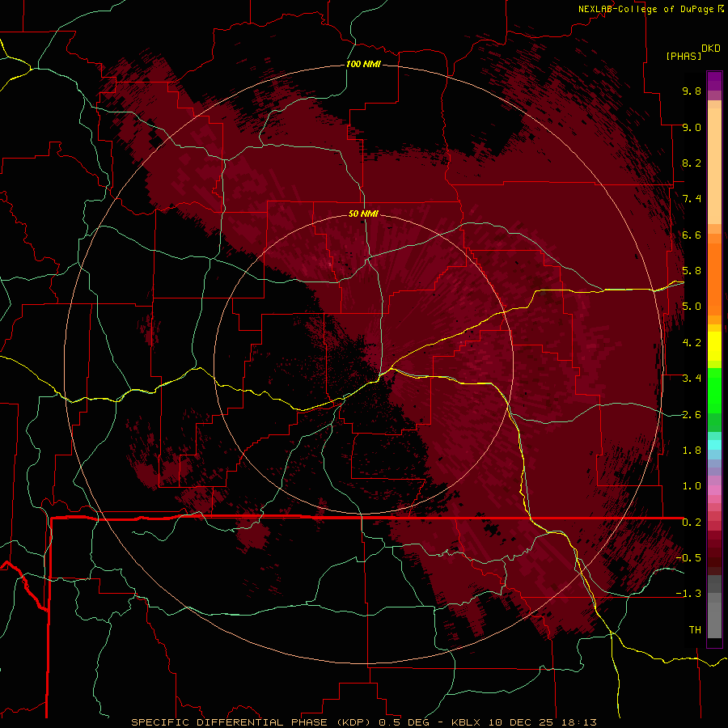728x728 pixels.
Task: Select the 5.0 legend value
Action: pyautogui.click(x=692, y=307)
